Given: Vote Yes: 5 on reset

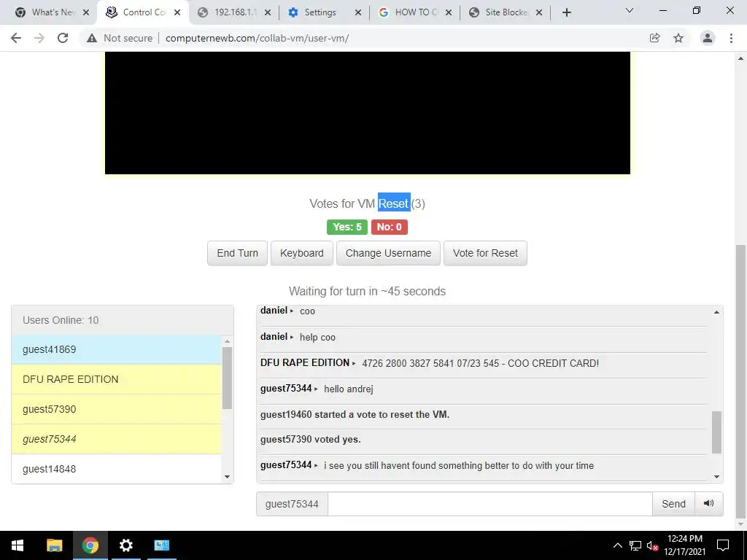Looking at the screenshot, I should 347,227.
